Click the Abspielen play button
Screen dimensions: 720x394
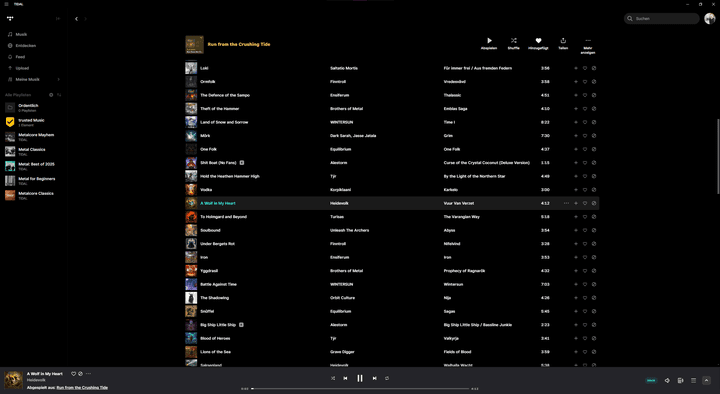pos(489,41)
